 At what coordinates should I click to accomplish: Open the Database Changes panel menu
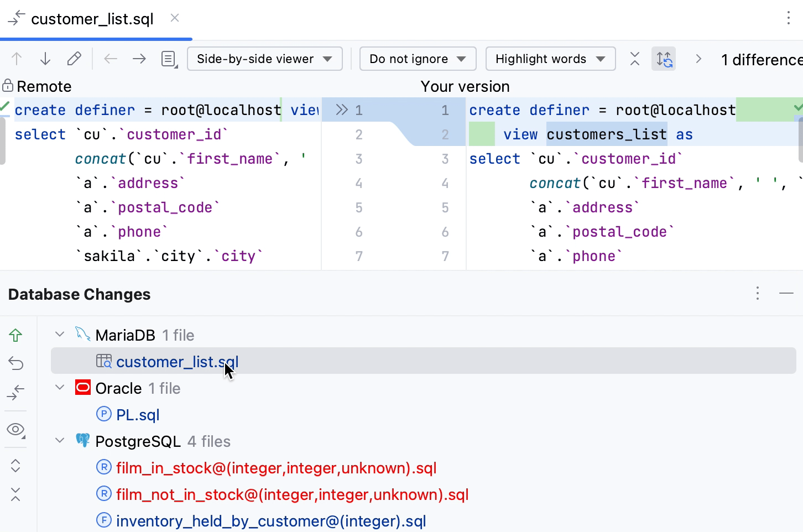coord(757,294)
